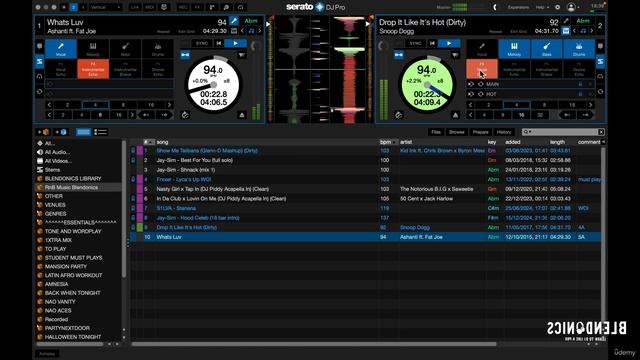Click the microphone icon beside deck 2 BPM
This screenshot has width=640, height=360.
tap(566, 21)
